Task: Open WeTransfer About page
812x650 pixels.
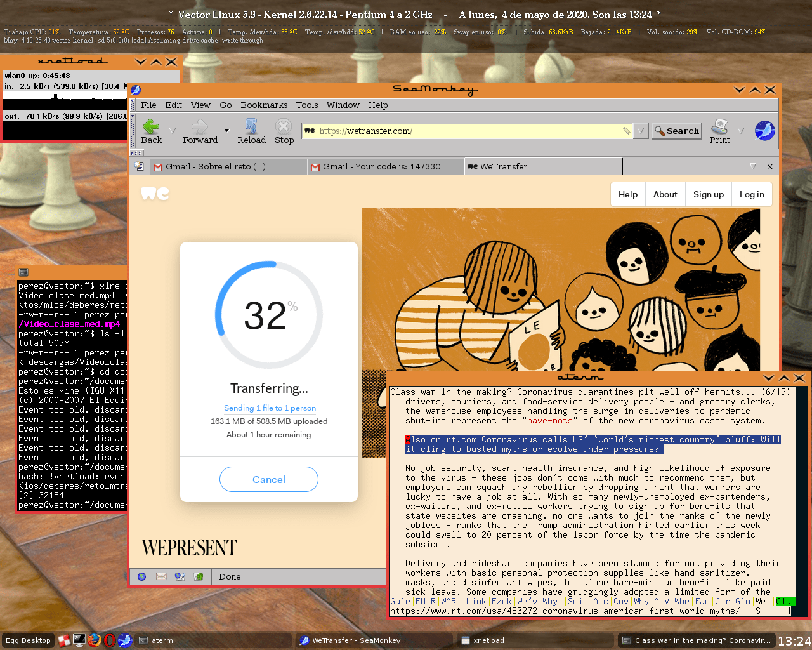Action: (x=665, y=194)
